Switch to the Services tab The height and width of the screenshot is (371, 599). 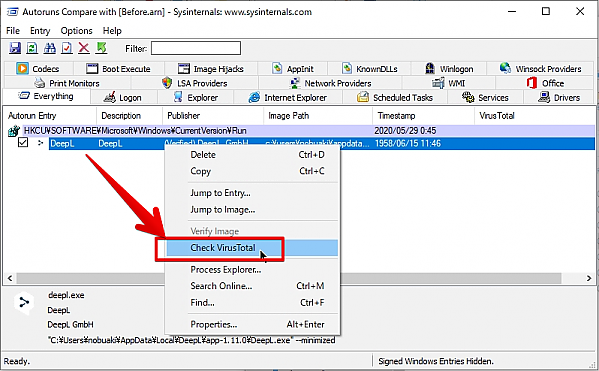485,98
